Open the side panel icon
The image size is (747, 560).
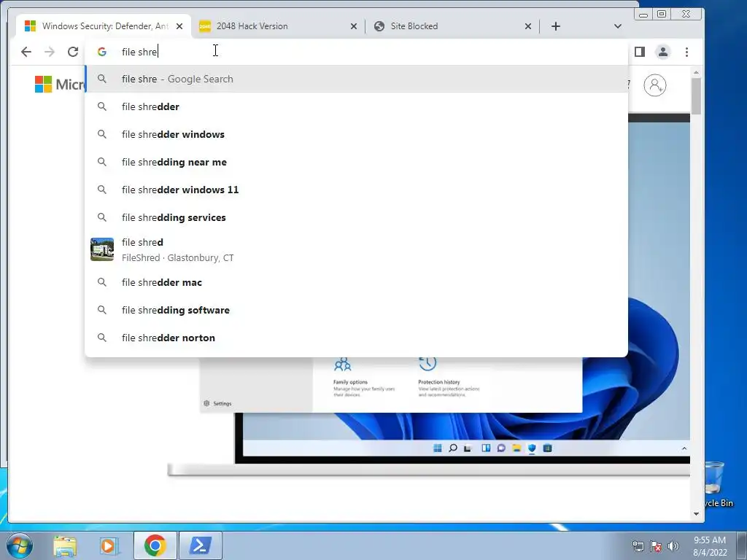click(640, 52)
